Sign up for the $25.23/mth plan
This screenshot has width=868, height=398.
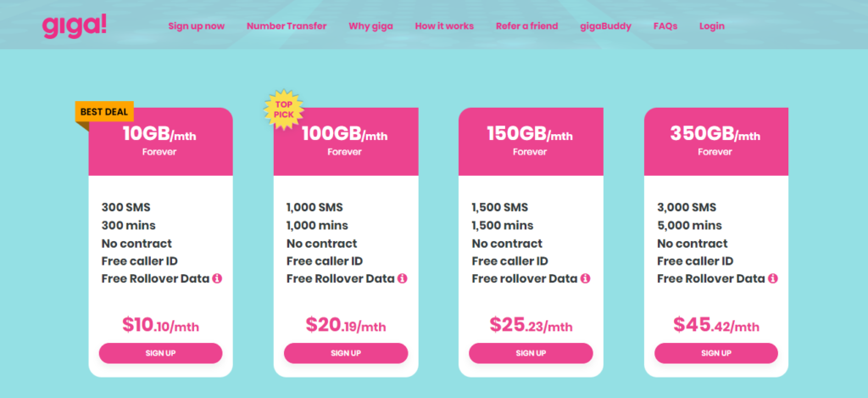[531, 353]
